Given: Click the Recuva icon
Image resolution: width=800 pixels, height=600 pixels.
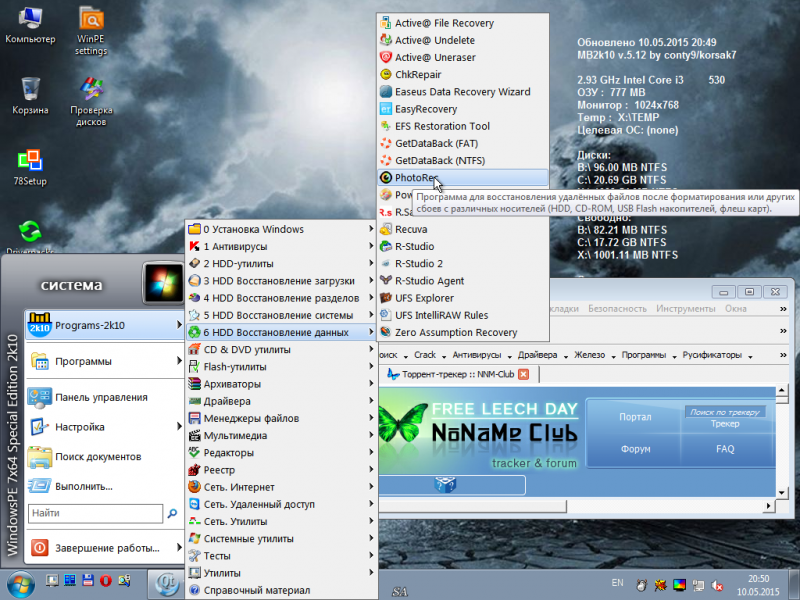Looking at the screenshot, I should click(x=386, y=229).
